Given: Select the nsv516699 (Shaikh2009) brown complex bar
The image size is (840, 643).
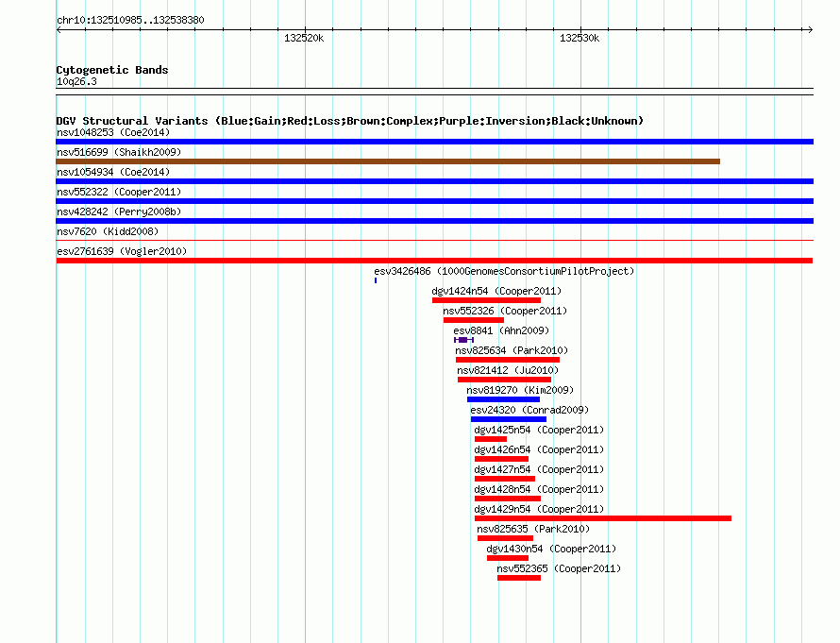Looking at the screenshot, I should tap(388, 161).
